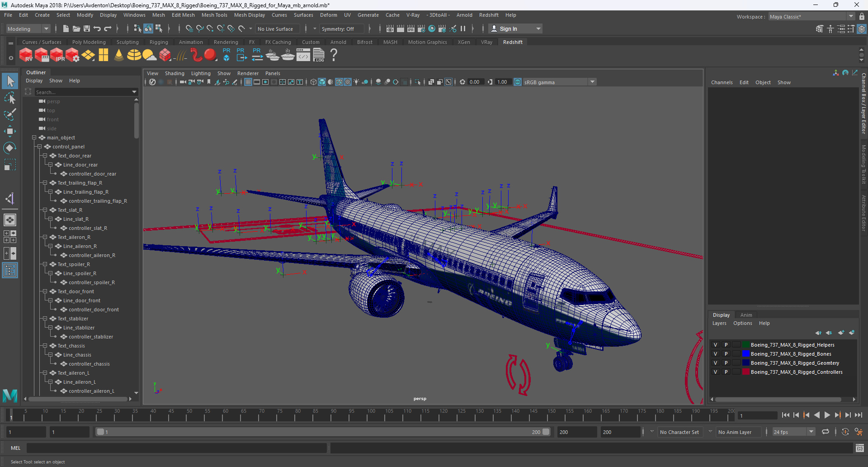Collapse the control_panel tree node

(39, 147)
